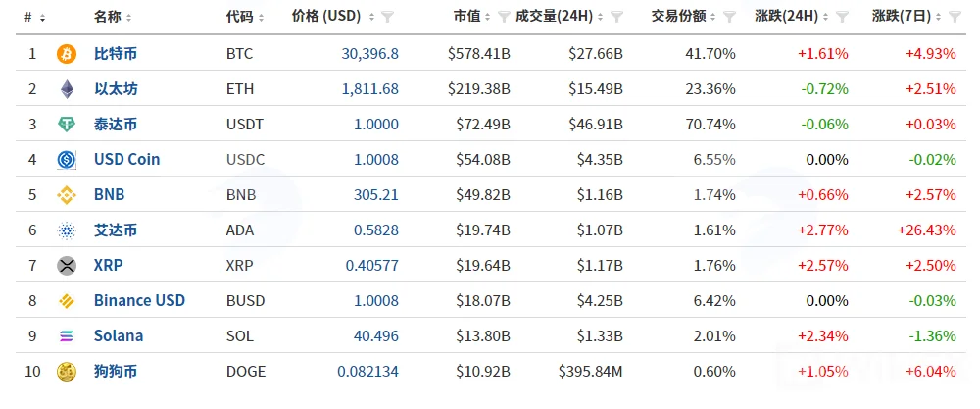Open the XRP coin name link
The height and width of the screenshot is (409, 980).
pyautogui.click(x=108, y=265)
